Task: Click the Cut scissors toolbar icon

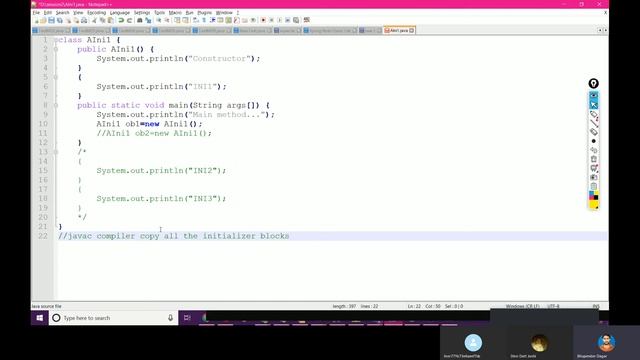Action: tap(94, 20)
